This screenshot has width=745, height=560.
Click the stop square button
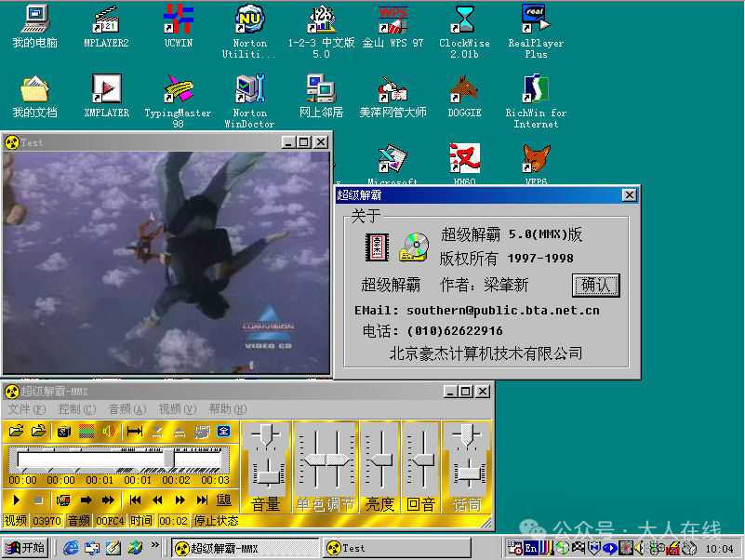pyautogui.click(x=39, y=500)
